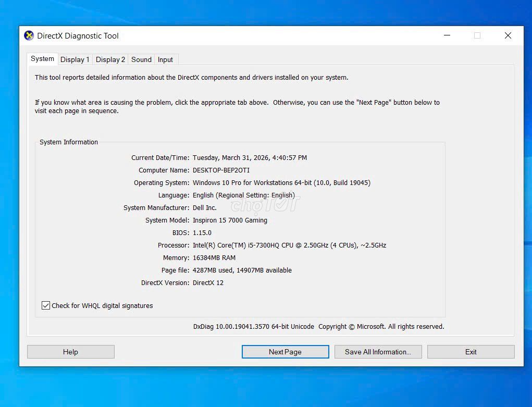Click the DirectX 12 version value
The width and height of the screenshot is (532, 407).
click(208, 283)
